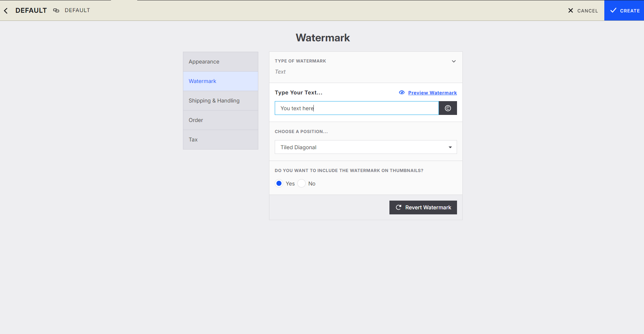The image size is (644, 334).
Task: Click the watermark text input field
Action: [x=356, y=108]
